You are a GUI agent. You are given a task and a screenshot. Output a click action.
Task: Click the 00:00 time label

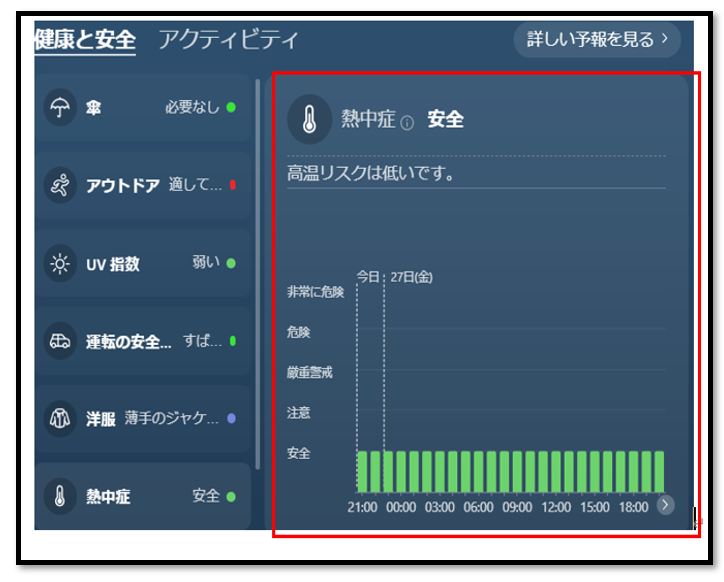point(401,507)
